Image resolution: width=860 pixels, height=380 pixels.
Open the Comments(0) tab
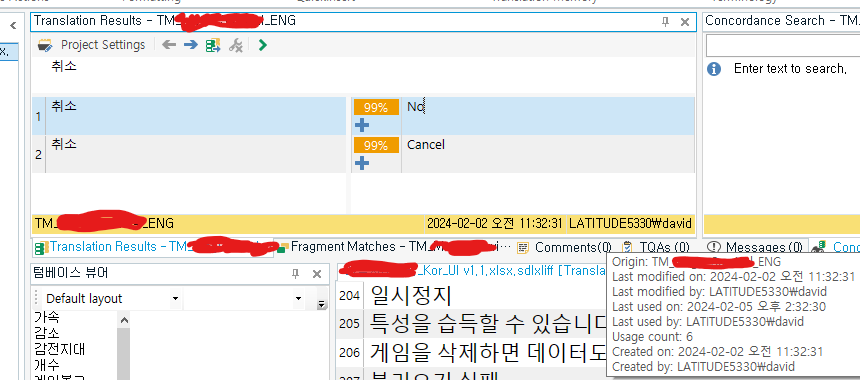coord(564,247)
